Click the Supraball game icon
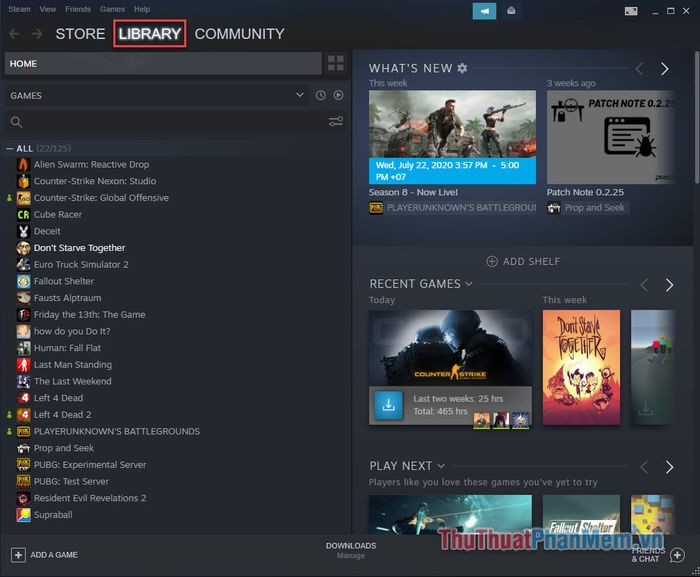Image resolution: width=700 pixels, height=577 pixels. tap(24, 515)
